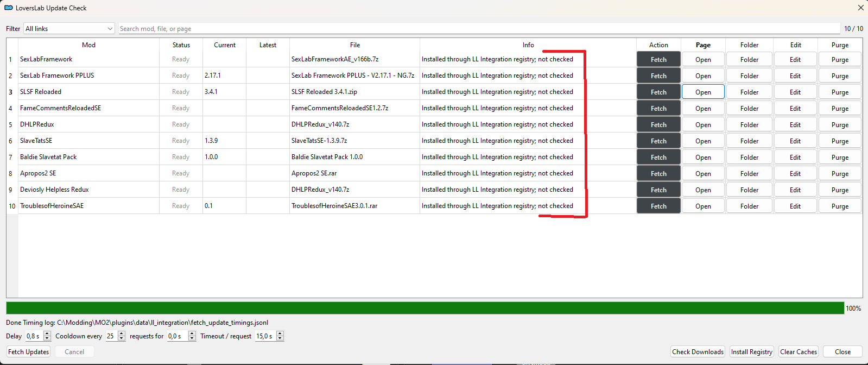
Task: Open folder for TroublesofHeroineSAE
Action: (749, 206)
